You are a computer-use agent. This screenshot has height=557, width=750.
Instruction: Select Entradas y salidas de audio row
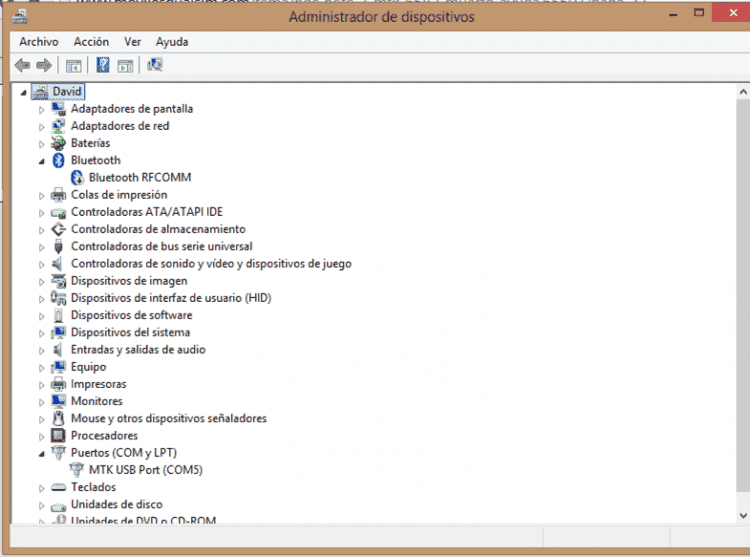138,350
